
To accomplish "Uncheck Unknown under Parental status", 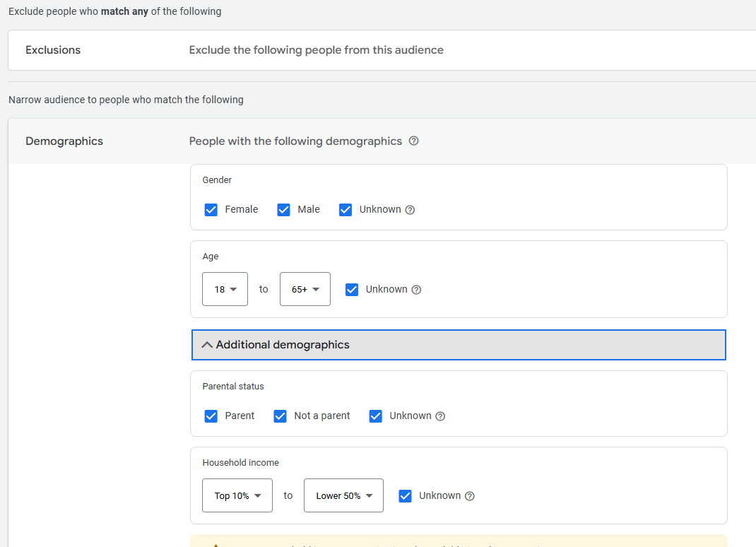I will click(x=375, y=416).
